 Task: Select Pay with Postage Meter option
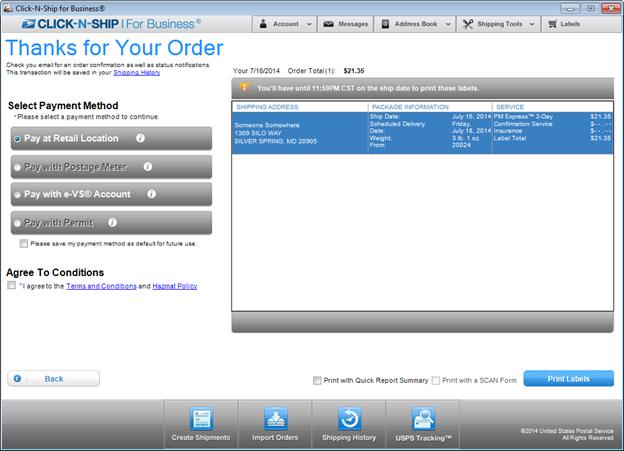coord(17,167)
